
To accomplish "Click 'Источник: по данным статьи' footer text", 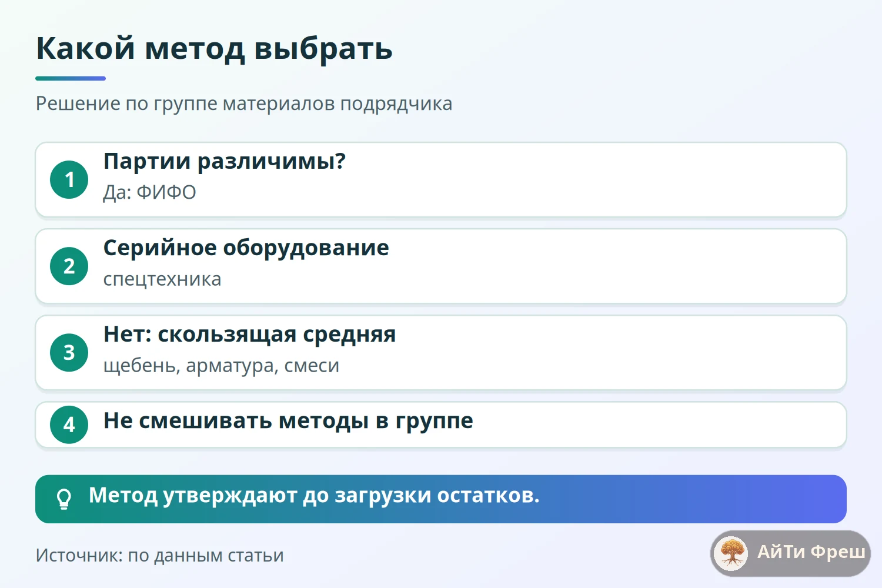I will coord(160,555).
